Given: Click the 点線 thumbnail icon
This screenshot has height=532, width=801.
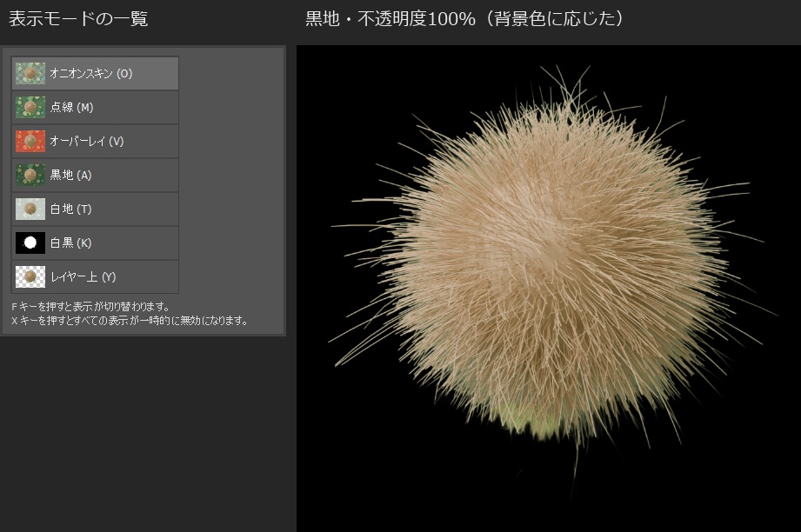Looking at the screenshot, I should pos(30,107).
